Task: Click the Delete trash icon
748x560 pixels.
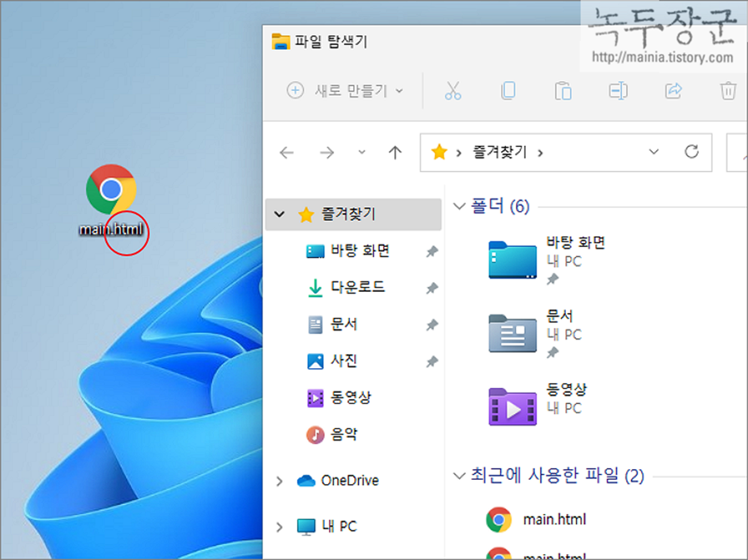Action: pos(728,91)
